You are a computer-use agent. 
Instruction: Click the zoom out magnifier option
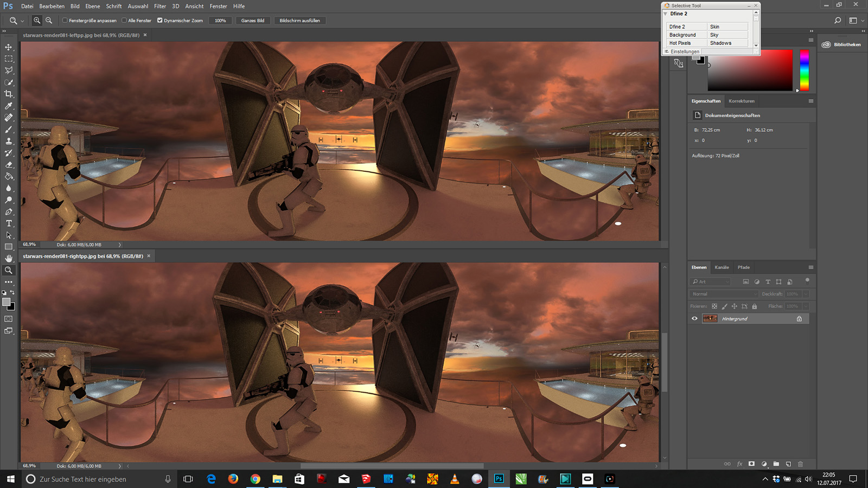(x=49, y=21)
